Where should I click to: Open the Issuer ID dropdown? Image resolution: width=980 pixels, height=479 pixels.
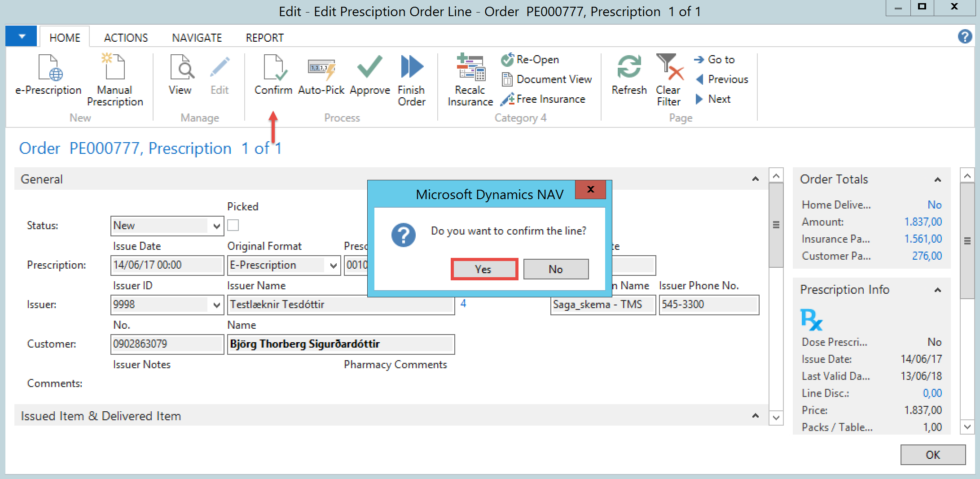click(216, 305)
